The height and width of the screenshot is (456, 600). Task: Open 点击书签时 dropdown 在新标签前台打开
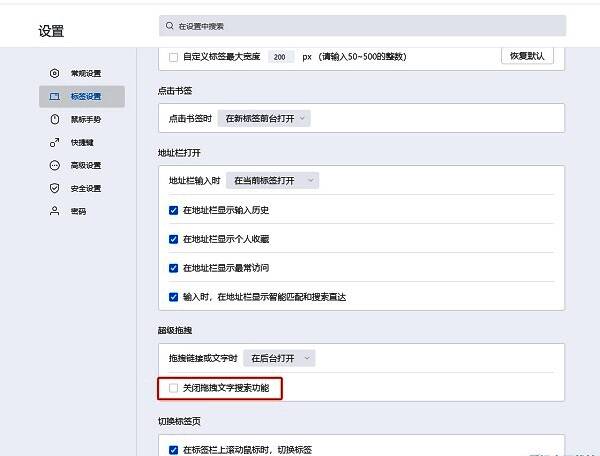tap(264, 119)
